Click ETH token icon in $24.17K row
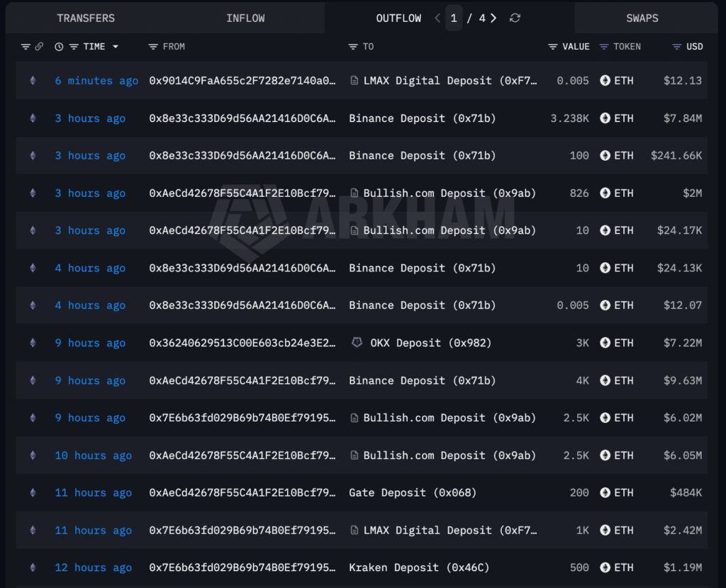Image resolution: width=726 pixels, height=588 pixels. 605,230
